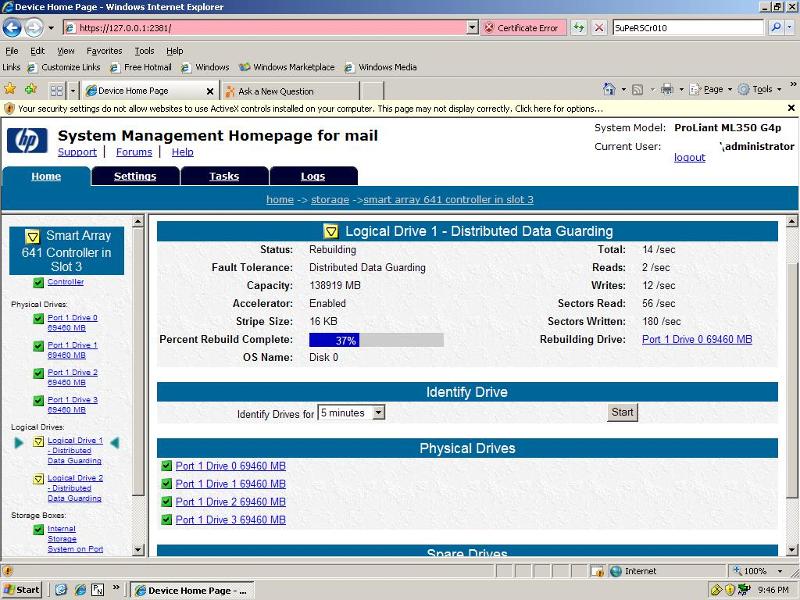Open the Forums link
The width and height of the screenshot is (800, 600).
pos(134,152)
